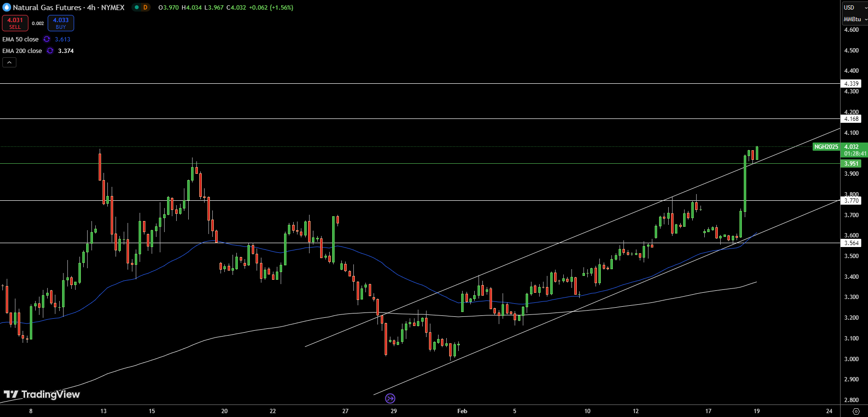868x417 pixels.
Task: Click the 2.800 price scale label
Action: (851, 400)
